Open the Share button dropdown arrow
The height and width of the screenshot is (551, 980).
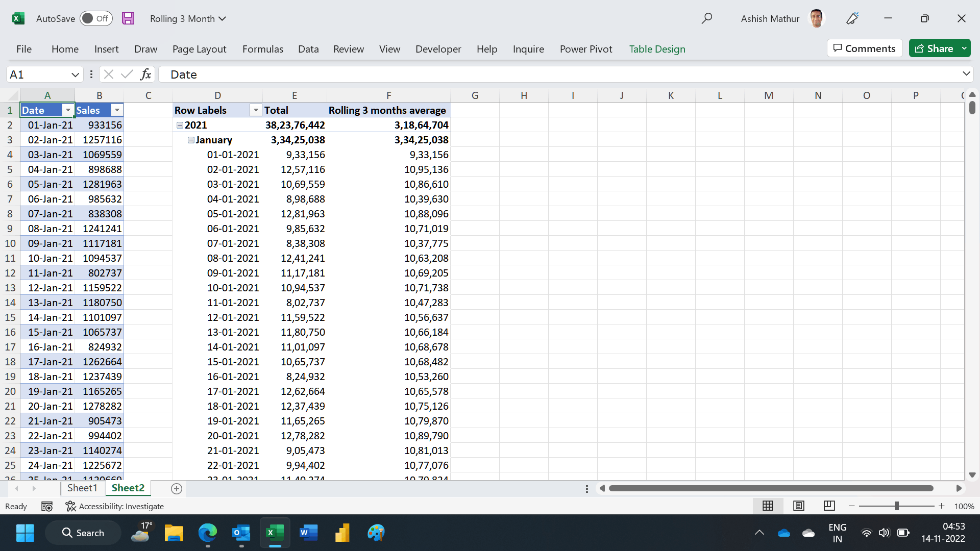(x=964, y=48)
